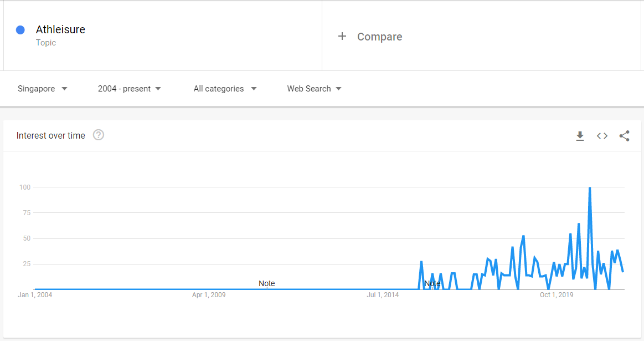
Task: Click the Note marker near 2011
Action: 266,283
